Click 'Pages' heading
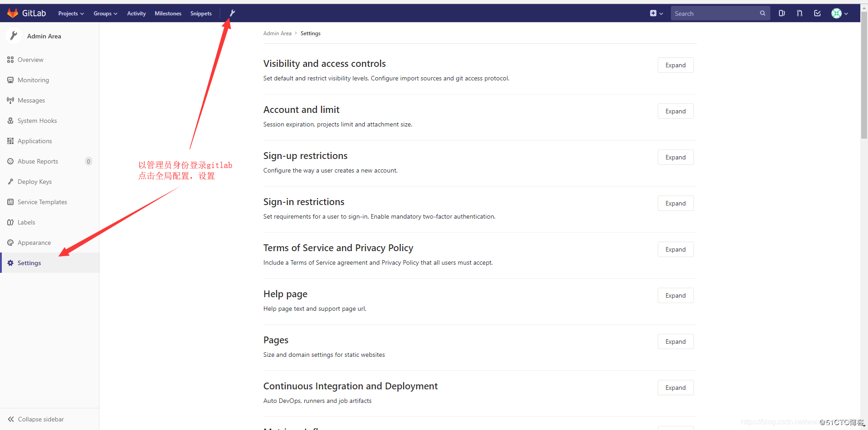This screenshot has width=868, height=430. pos(276,340)
